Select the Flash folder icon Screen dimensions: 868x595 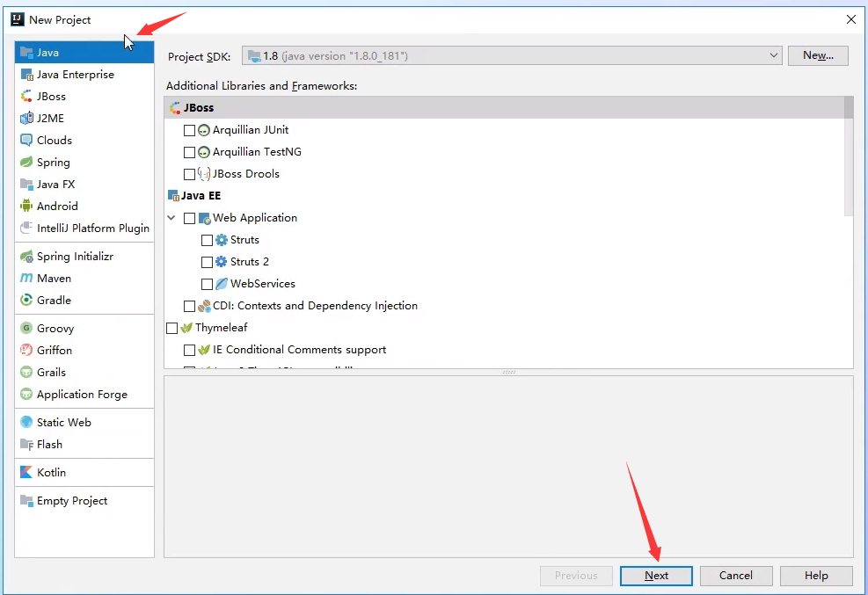click(x=26, y=445)
